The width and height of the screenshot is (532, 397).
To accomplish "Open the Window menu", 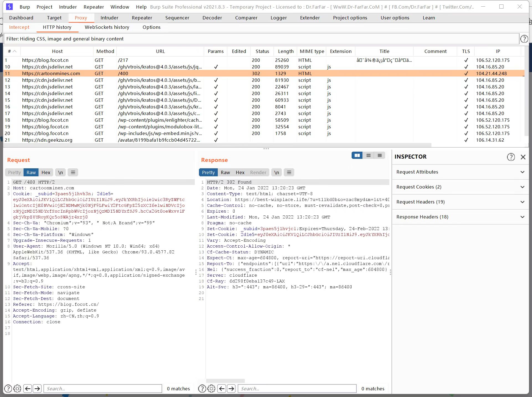I will point(120,7).
